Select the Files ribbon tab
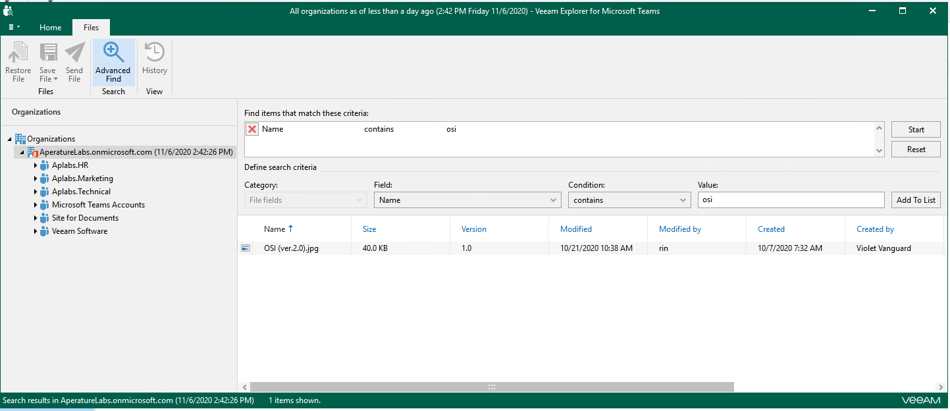 coord(91,27)
